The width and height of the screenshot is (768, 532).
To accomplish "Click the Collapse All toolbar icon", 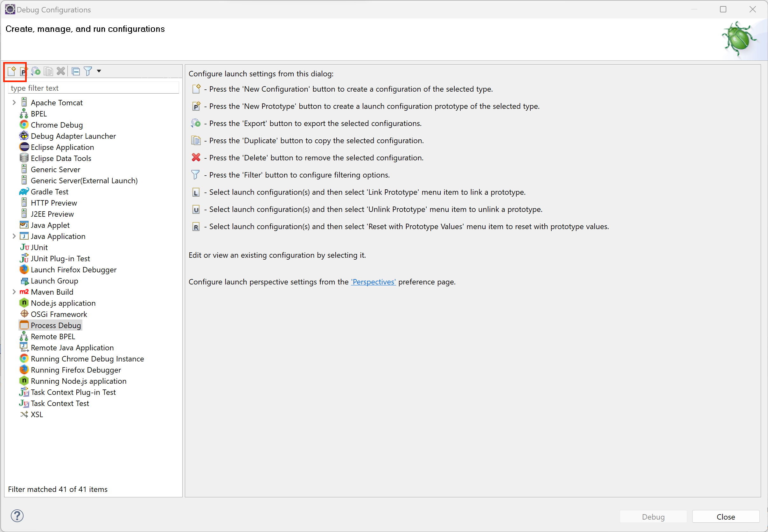I will coord(76,71).
